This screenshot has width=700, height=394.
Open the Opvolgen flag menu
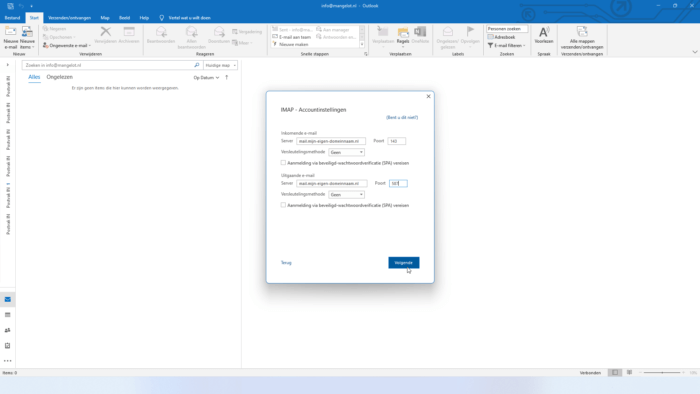(470, 36)
